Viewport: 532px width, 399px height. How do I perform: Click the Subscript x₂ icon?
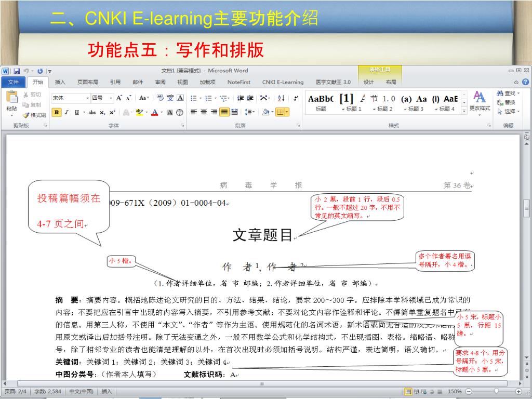click(102, 112)
